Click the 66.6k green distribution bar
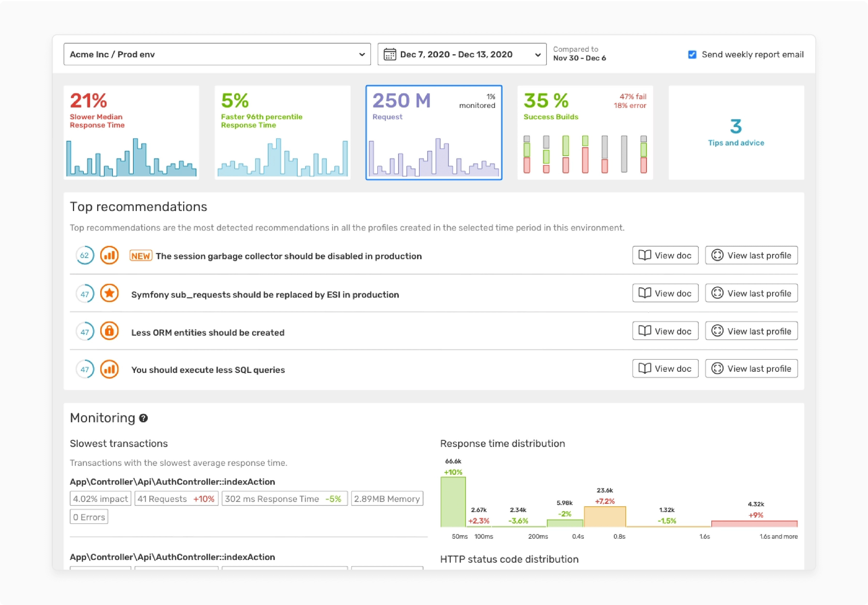868x605 pixels. pos(453,502)
